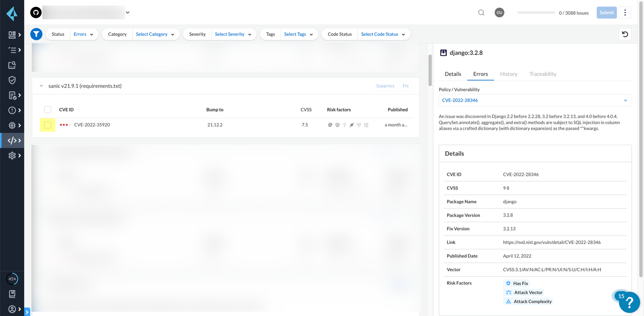644x316 pixels.
Task: Open the Select Severity dropdown
Action: [x=233, y=34]
